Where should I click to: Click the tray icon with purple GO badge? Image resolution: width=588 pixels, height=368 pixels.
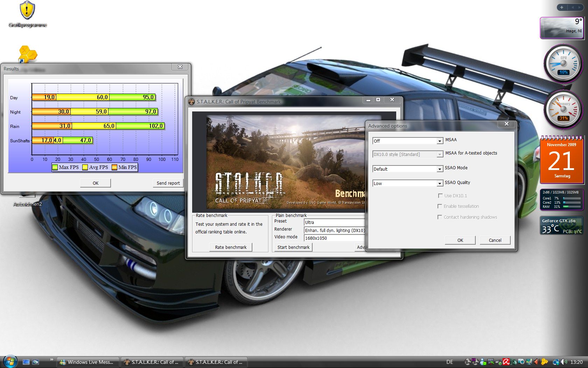pos(475,361)
